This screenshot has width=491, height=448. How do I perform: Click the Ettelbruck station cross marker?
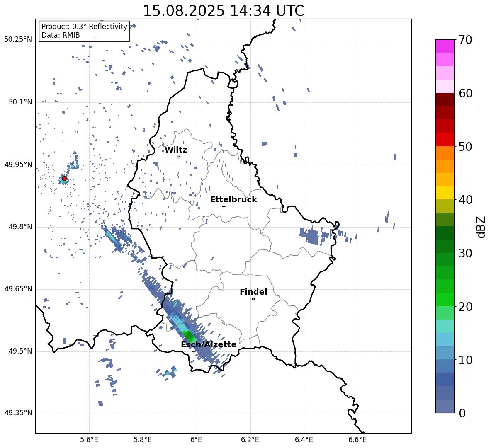pos(224,206)
